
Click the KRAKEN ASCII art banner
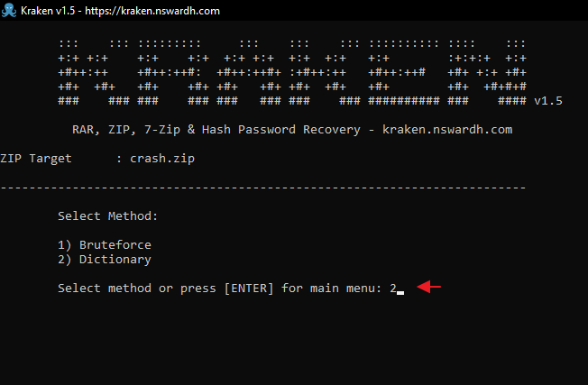pyautogui.click(x=292, y=72)
